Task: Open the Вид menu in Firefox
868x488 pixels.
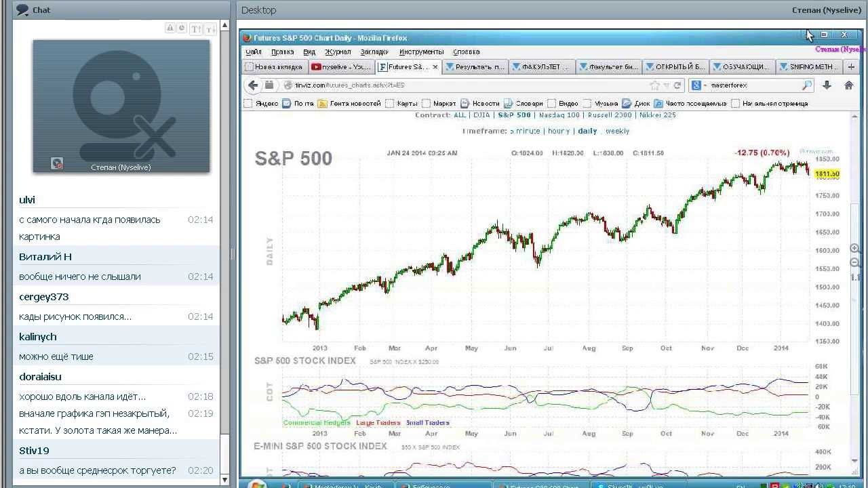Action: click(309, 52)
